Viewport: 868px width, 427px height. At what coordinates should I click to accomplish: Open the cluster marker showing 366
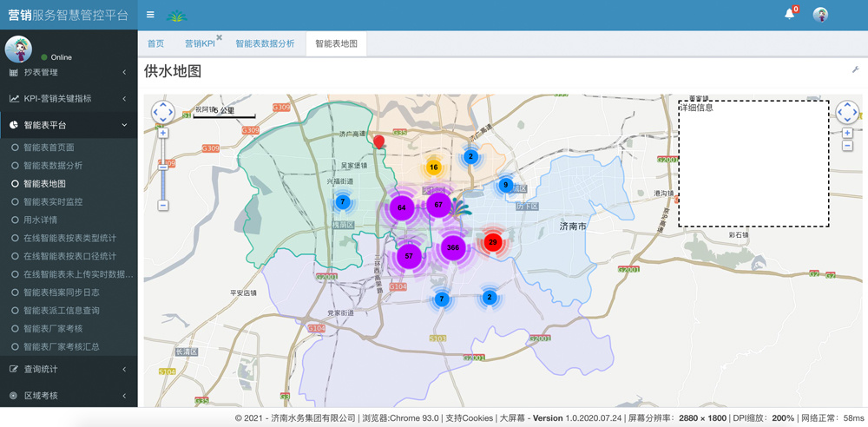453,247
